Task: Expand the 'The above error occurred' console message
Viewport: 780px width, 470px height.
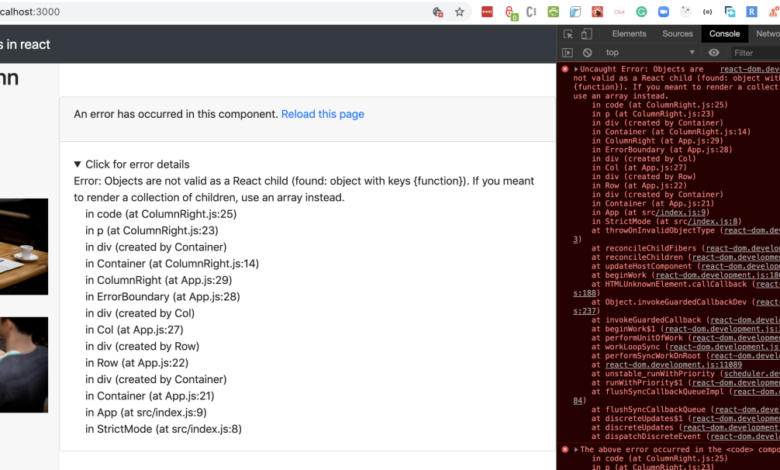Action: 576,450
